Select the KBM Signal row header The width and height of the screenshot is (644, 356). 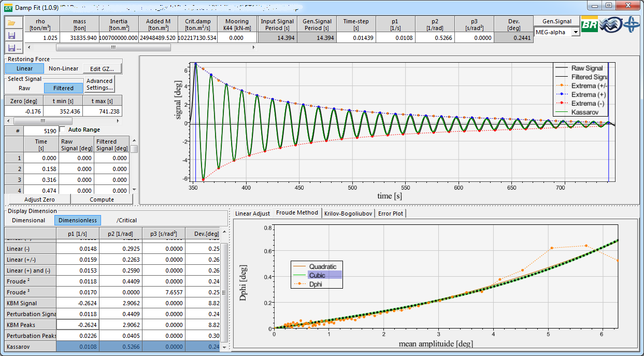click(x=30, y=303)
